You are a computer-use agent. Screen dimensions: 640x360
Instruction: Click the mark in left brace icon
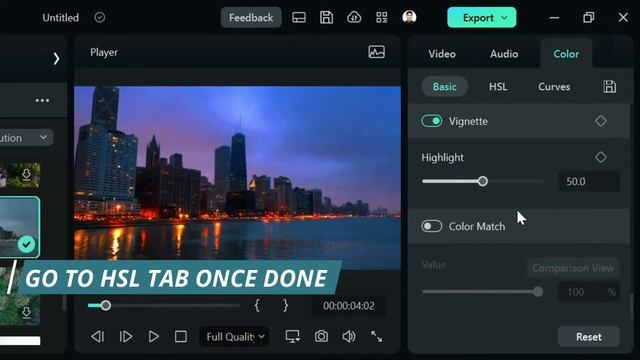coord(257,305)
